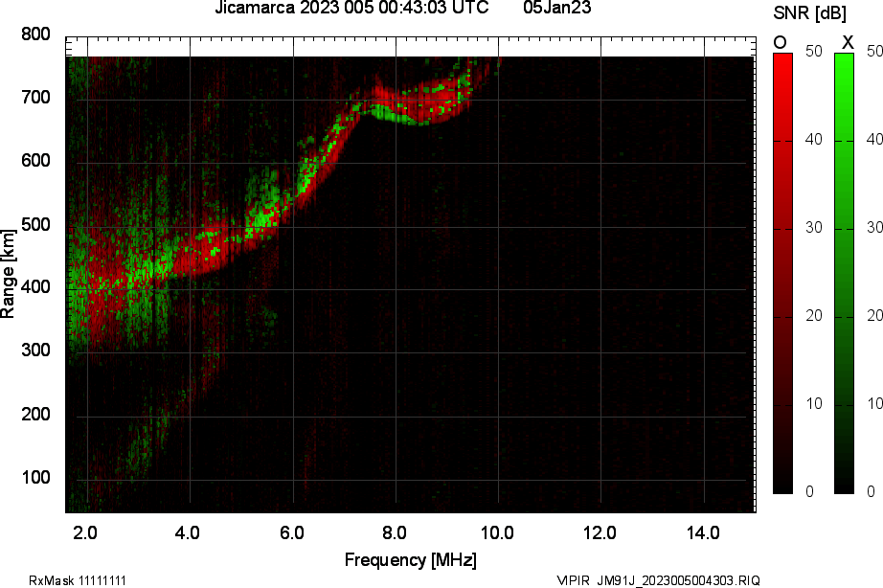
Task: Click the '05Jan23' date label
Action: point(557,8)
